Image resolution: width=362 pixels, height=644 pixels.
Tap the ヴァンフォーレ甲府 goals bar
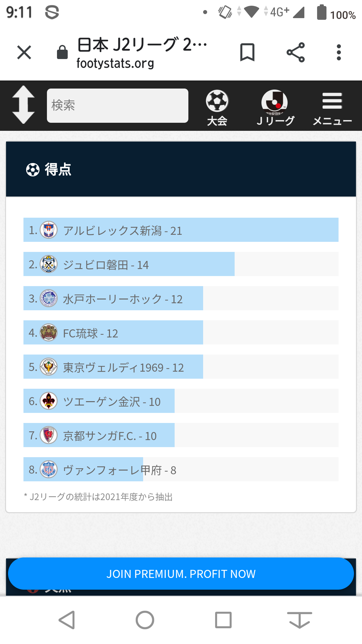coord(84,470)
